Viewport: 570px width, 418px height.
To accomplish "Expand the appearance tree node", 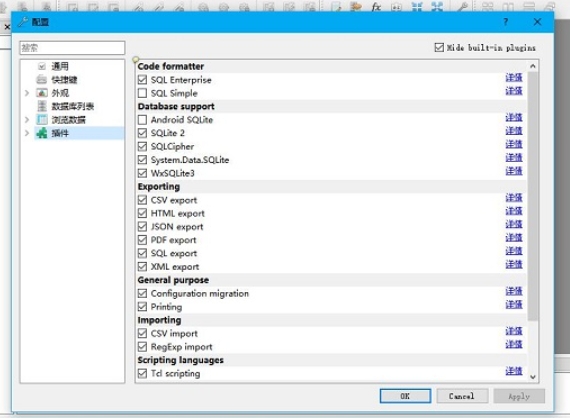I will [x=27, y=93].
